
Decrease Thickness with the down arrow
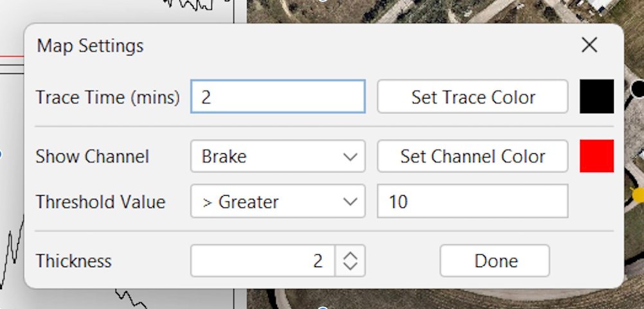point(350,267)
